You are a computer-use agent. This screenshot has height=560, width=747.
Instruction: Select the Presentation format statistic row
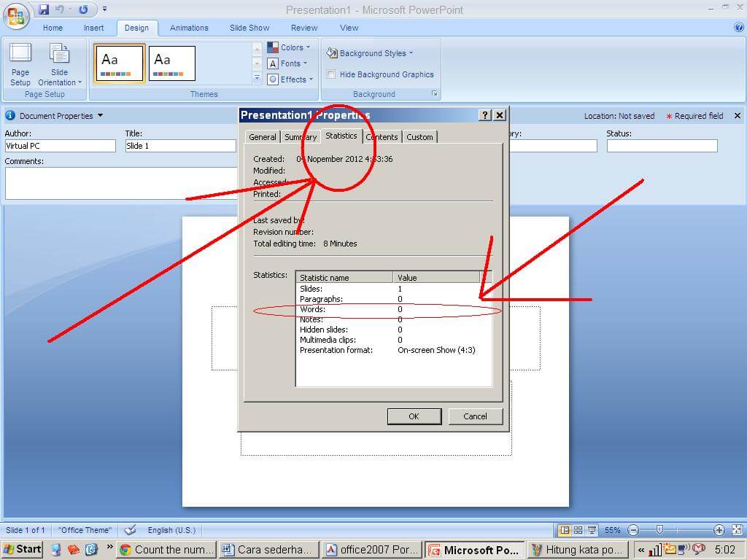393,350
